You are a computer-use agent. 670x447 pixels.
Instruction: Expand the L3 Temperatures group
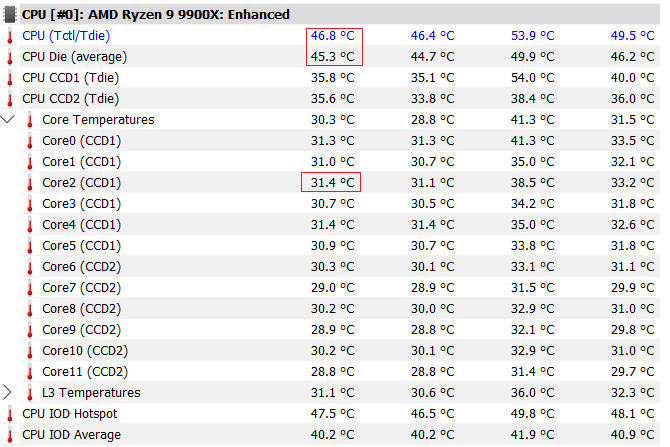point(7,392)
